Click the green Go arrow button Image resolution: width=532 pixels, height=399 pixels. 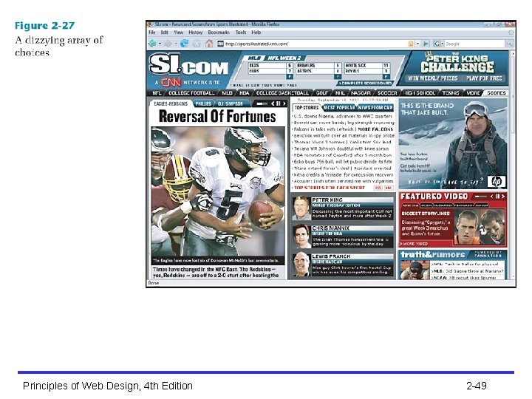(x=426, y=44)
